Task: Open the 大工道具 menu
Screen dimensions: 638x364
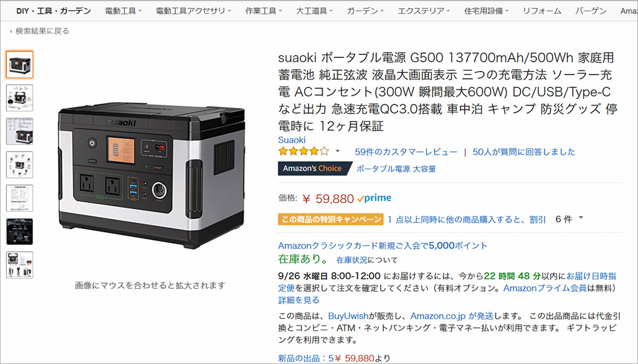Action: click(x=314, y=11)
